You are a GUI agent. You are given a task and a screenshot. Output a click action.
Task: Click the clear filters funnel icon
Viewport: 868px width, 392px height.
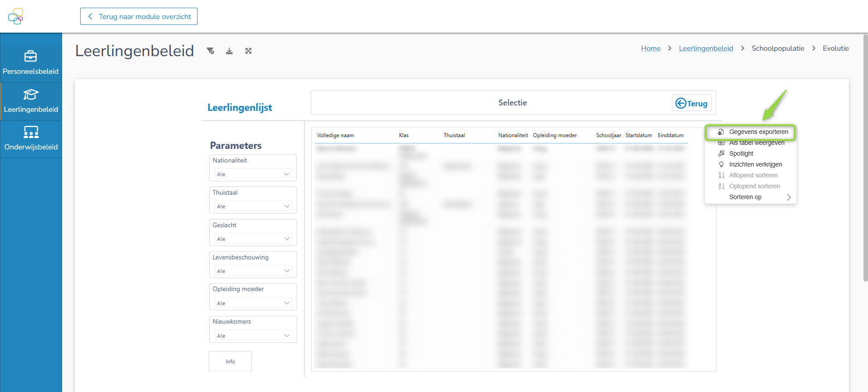pyautogui.click(x=210, y=51)
